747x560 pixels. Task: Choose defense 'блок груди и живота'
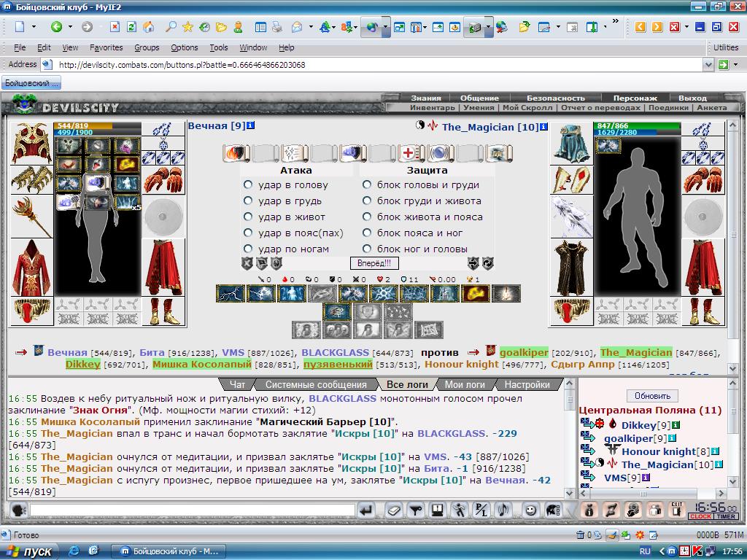coord(367,201)
